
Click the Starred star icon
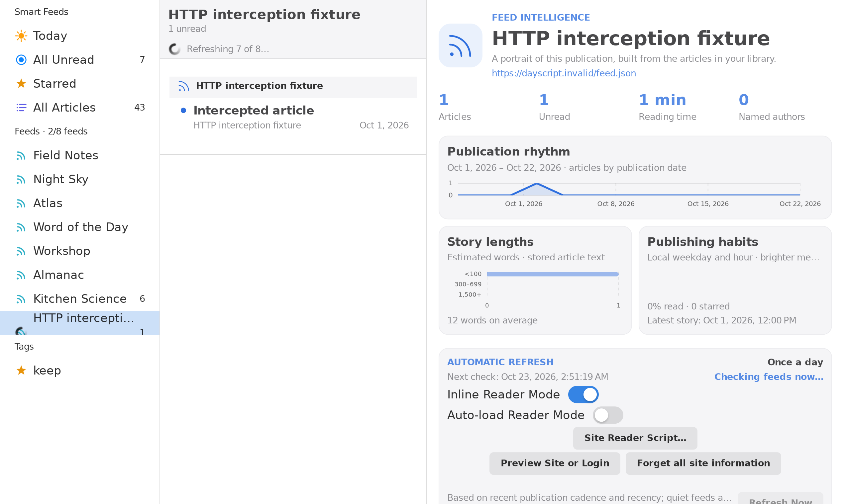[21, 84]
